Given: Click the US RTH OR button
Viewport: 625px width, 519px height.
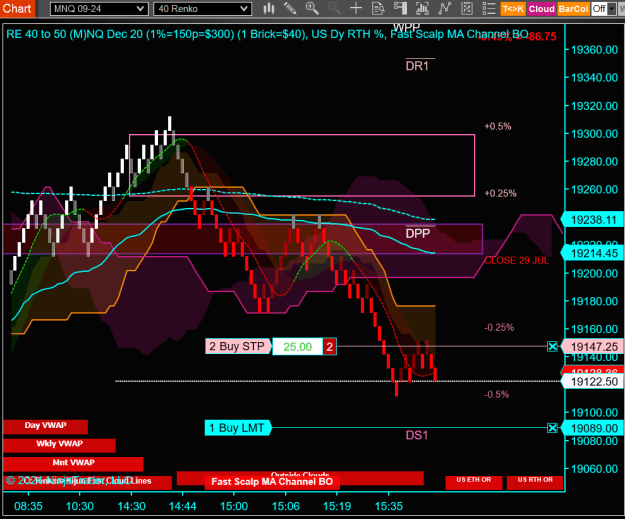Looking at the screenshot, I should (x=535, y=482).
